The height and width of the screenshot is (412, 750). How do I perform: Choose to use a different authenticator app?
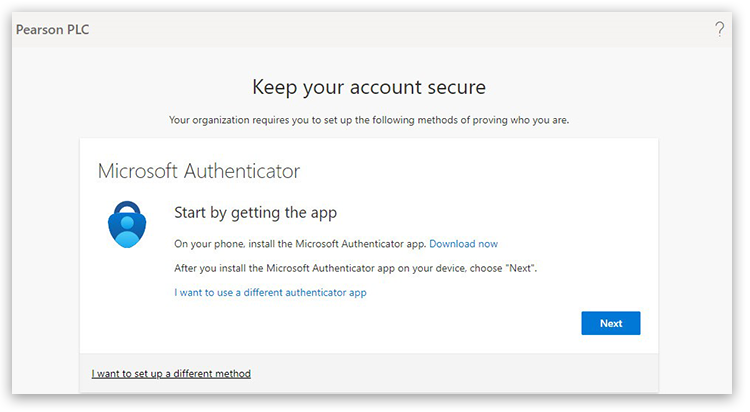[x=270, y=293]
